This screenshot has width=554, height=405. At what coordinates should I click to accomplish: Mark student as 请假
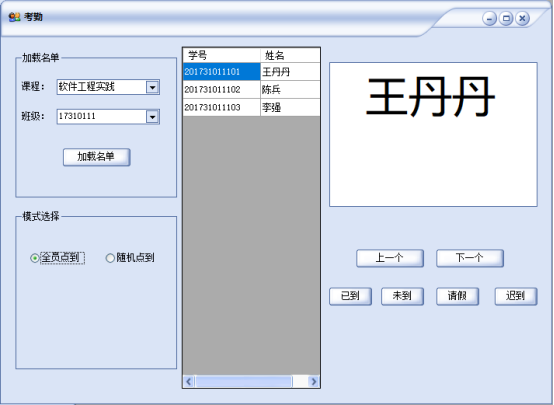click(x=458, y=296)
